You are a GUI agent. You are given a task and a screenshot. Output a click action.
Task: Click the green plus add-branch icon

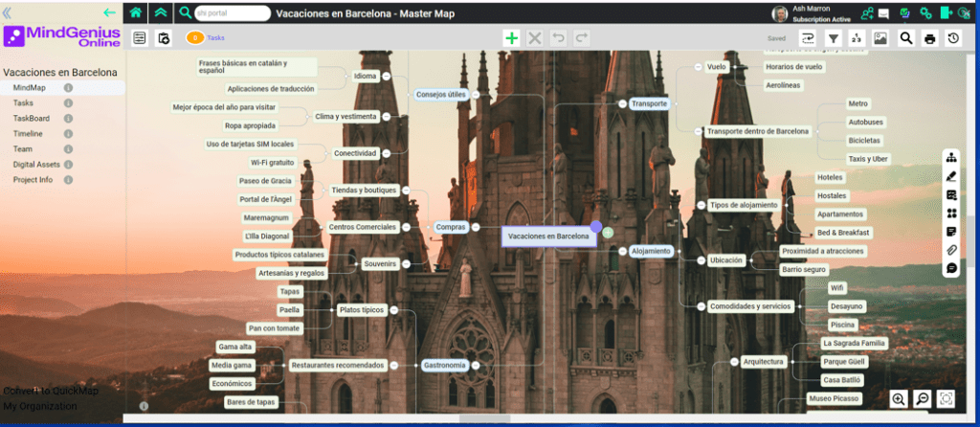511,38
